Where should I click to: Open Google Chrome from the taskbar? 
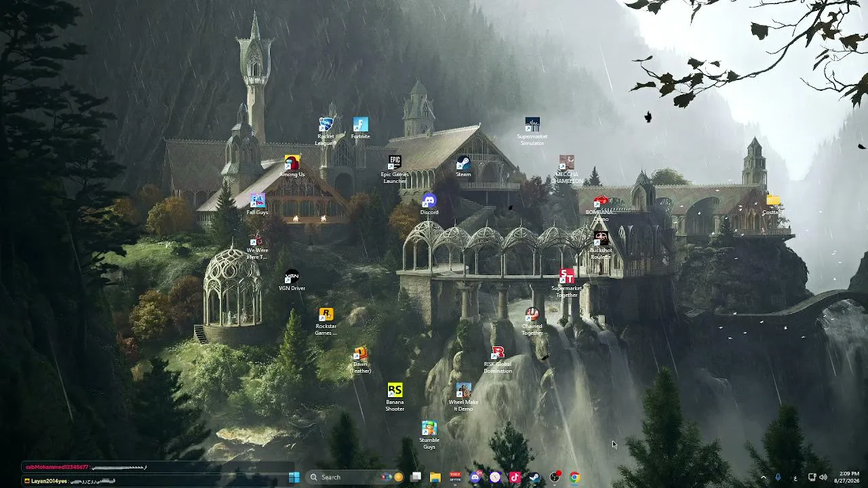point(574,477)
